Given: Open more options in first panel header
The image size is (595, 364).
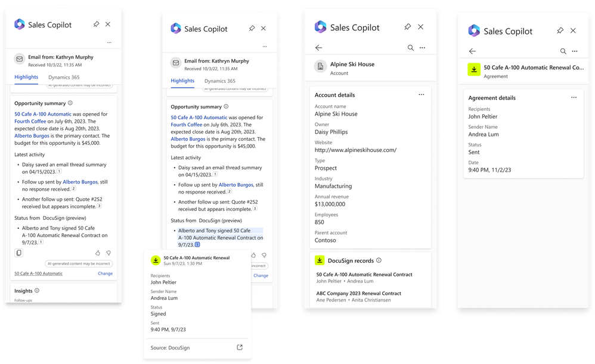Looking at the screenshot, I should pyautogui.click(x=109, y=42).
